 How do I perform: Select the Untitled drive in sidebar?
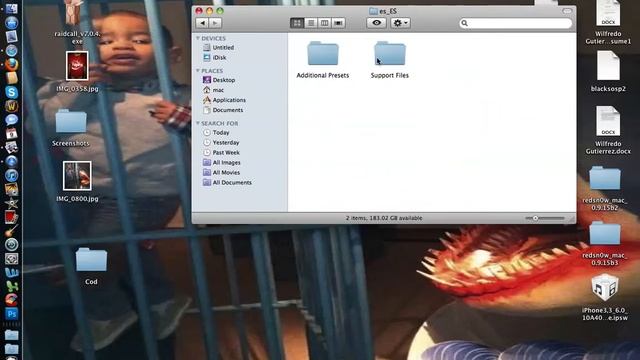(219, 47)
